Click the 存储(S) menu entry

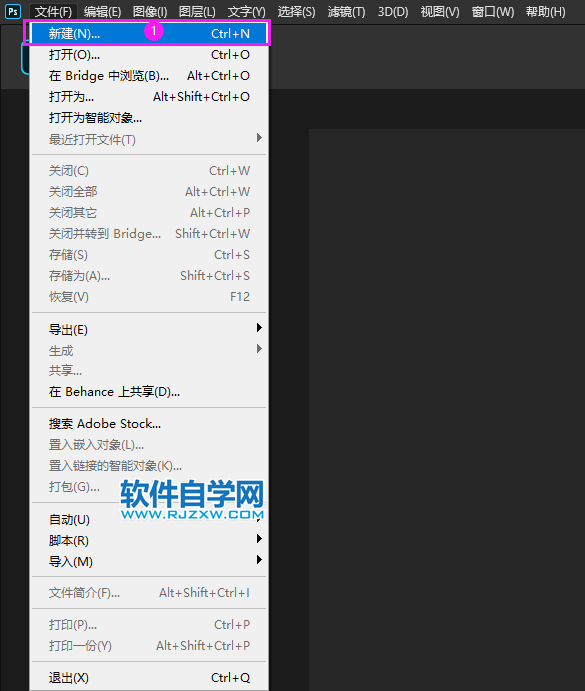(x=149, y=255)
